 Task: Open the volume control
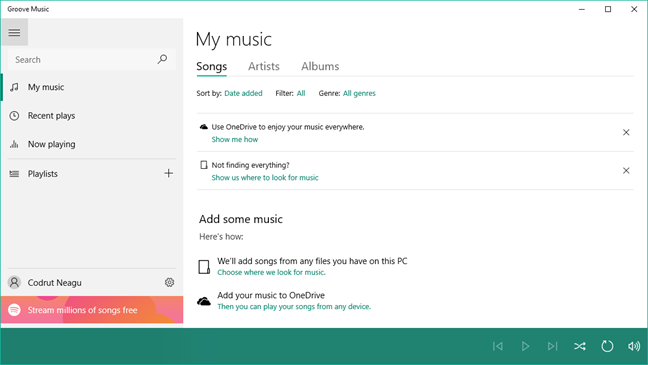(634, 346)
